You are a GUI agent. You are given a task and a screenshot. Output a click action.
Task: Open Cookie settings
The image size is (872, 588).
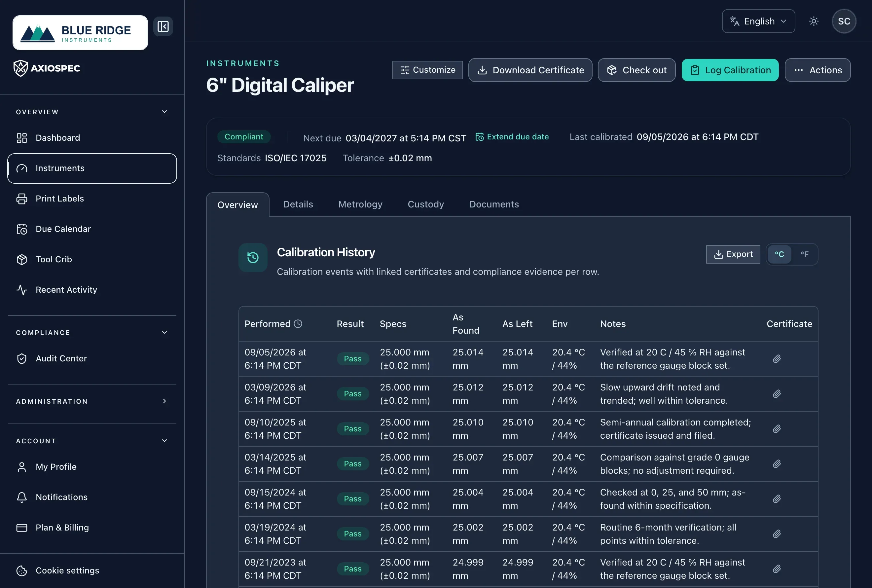point(92,570)
